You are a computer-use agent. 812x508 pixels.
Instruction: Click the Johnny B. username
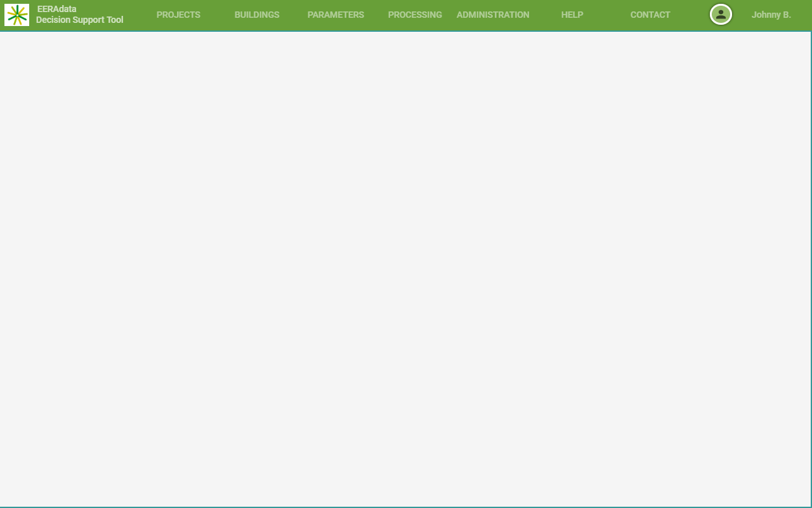pos(771,15)
